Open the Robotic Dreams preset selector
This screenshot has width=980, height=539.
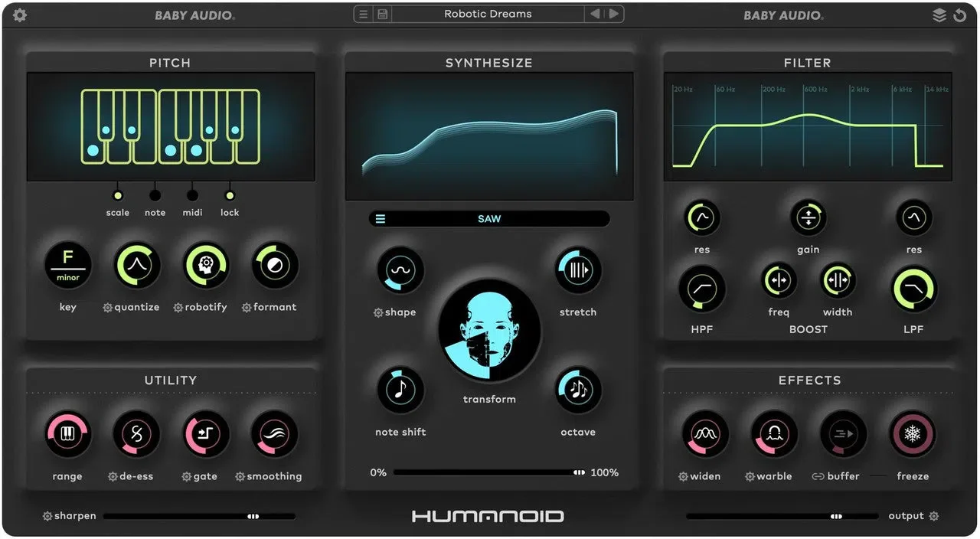point(488,14)
